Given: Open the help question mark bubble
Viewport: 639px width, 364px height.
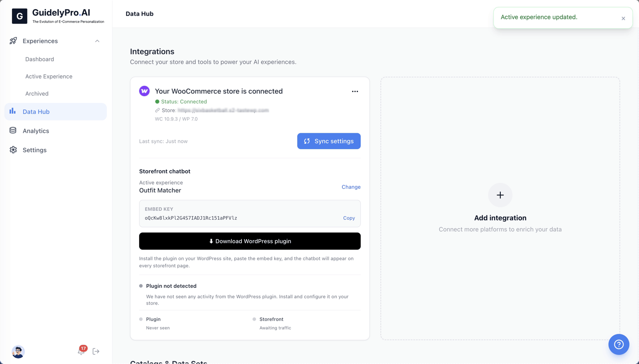Looking at the screenshot, I should point(619,344).
